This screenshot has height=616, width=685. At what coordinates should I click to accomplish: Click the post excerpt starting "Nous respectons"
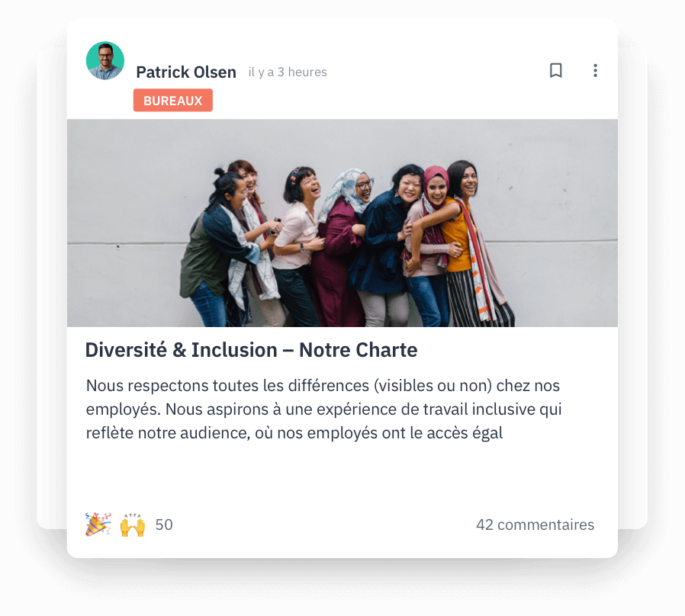point(323,409)
